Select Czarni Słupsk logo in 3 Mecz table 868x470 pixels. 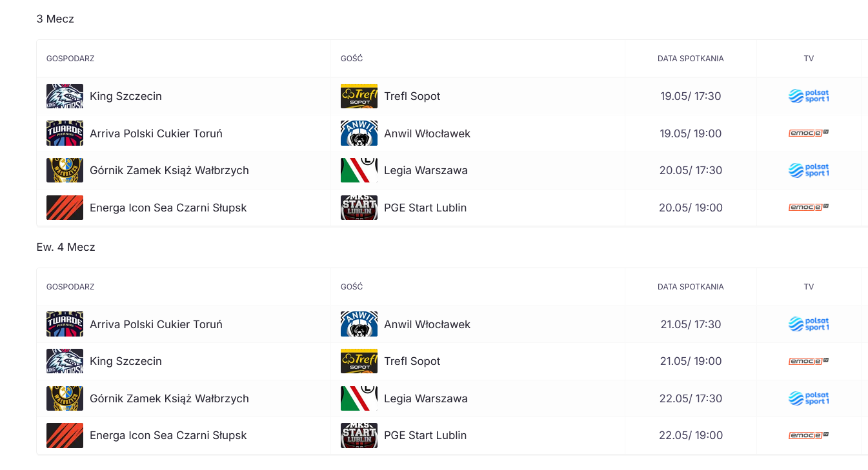click(x=65, y=208)
